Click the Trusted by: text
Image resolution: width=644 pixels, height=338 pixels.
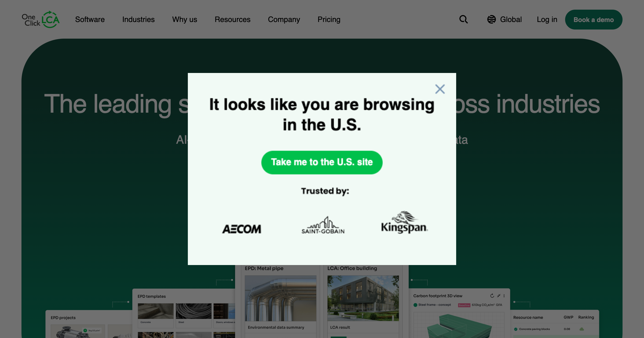325,191
